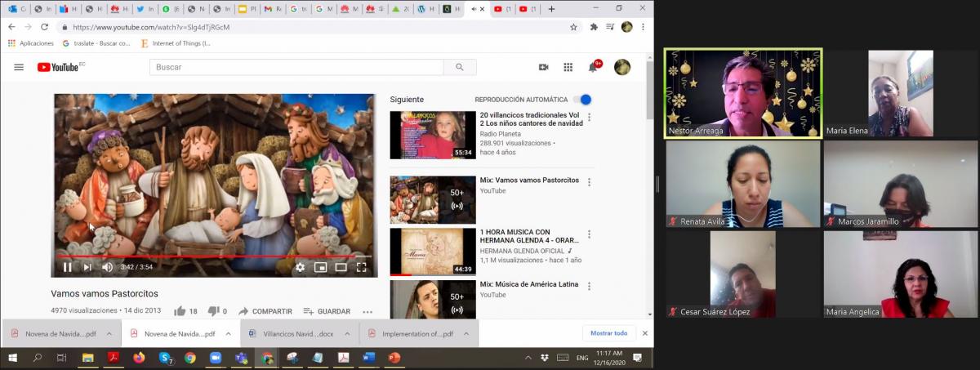Viewport: 980px width, 370px height.
Task: Switch to the Twitter browser tab
Action: (145, 9)
